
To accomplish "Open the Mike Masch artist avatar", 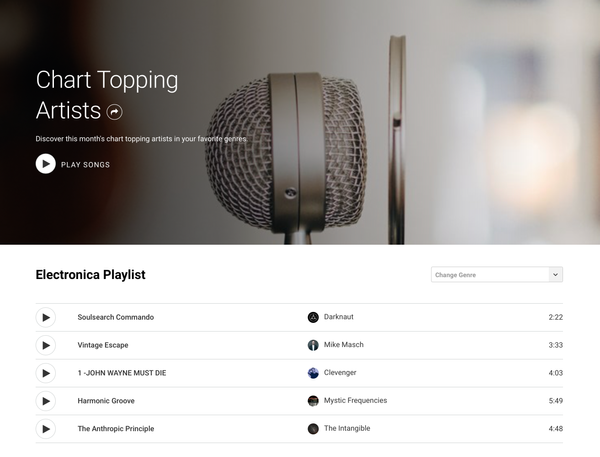I will 313,345.
